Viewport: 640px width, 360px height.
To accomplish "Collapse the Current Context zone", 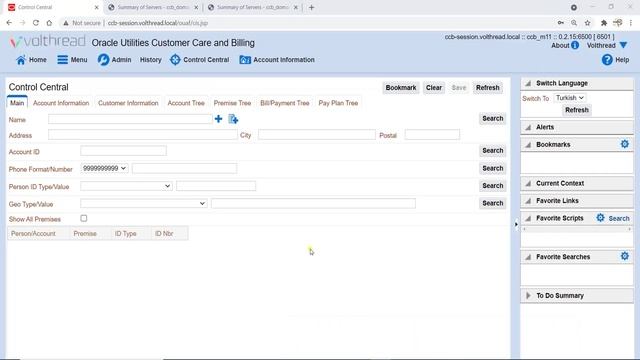I will [528, 183].
